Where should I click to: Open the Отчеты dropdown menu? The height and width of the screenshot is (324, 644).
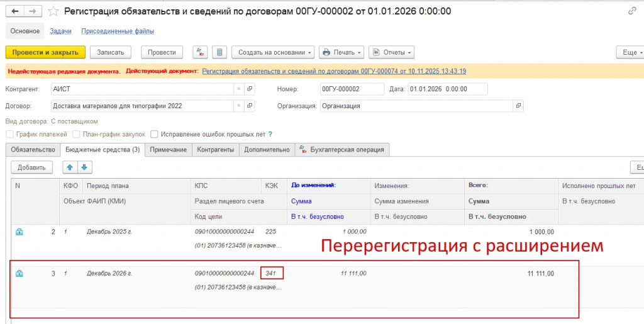(391, 52)
